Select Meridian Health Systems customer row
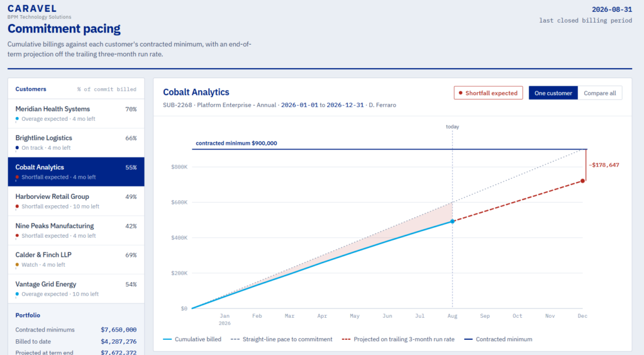This screenshot has width=644, height=355. [x=76, y=113]
